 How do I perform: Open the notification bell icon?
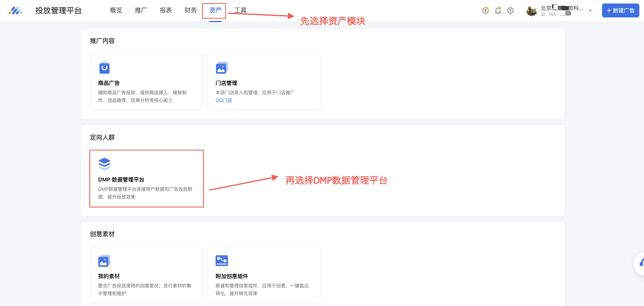(x=498, y=10)
